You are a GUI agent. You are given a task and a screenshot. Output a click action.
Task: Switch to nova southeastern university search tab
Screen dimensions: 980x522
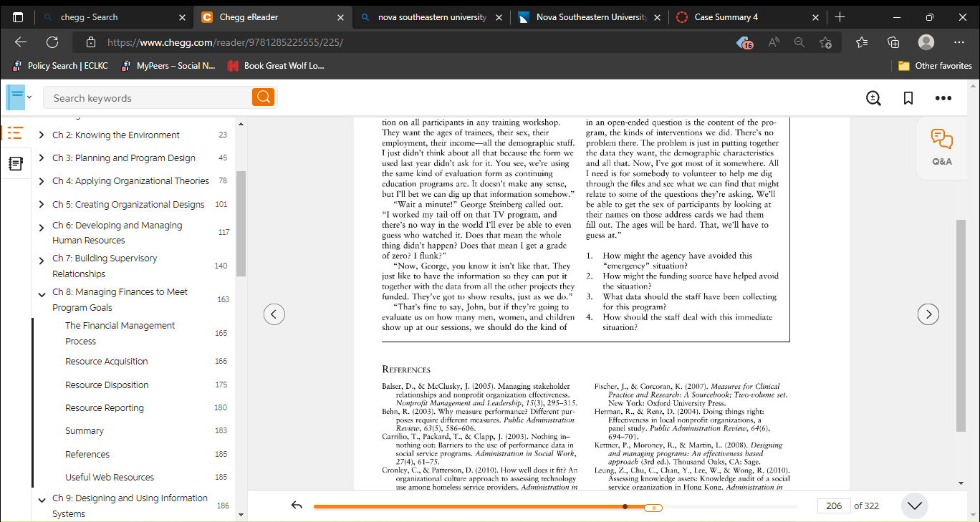[x=433, y=16]
